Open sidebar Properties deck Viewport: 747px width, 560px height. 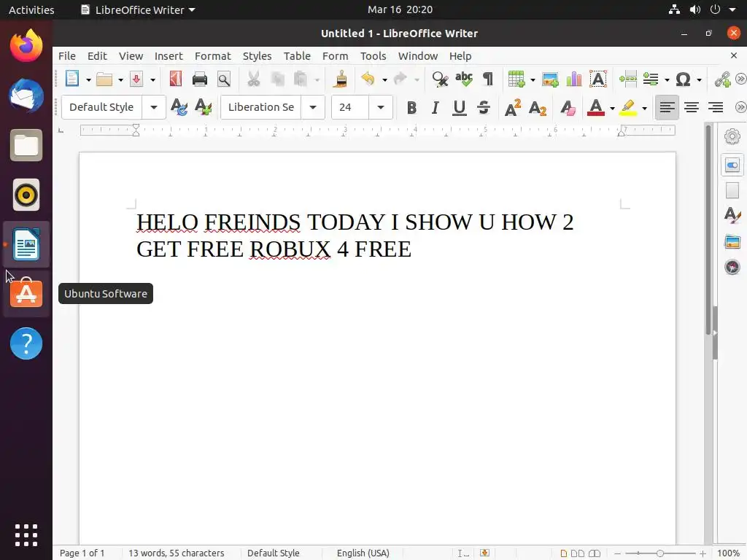(x=732, y=166)
